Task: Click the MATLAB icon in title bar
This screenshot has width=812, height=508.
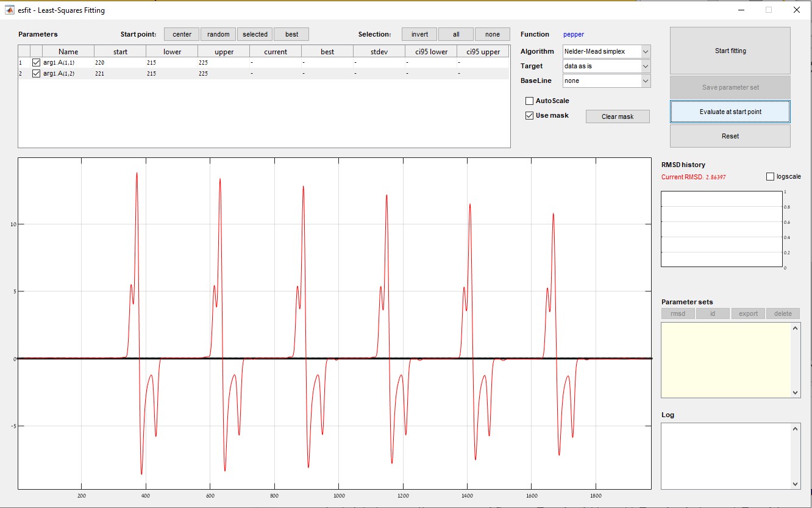Action: [x=9, y=10]
